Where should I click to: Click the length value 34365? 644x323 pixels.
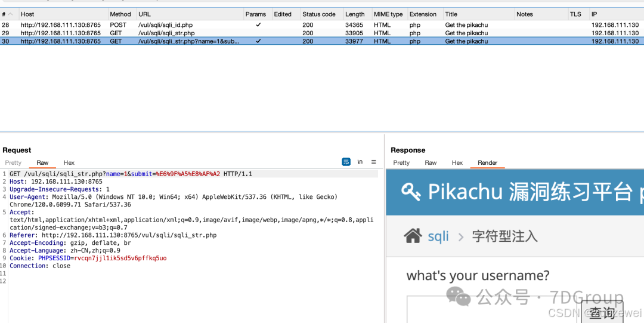point(354,24)
